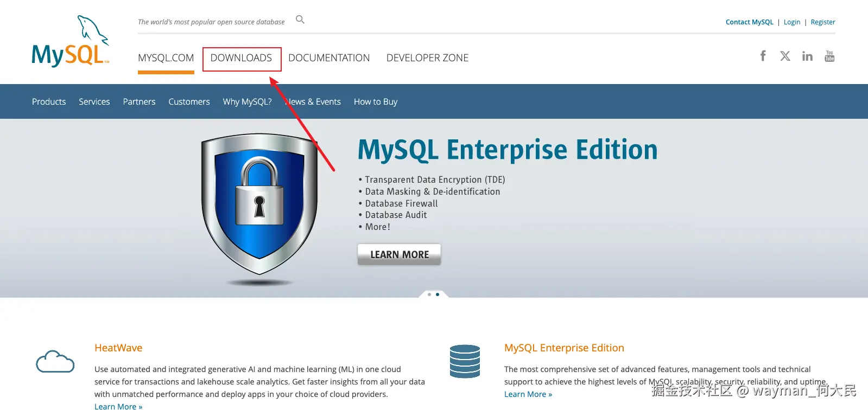Open MySQL's Facebook page icon

click(x=763, y=56)
